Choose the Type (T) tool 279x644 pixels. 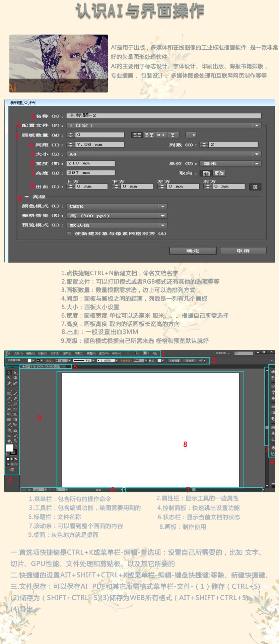(9, 388)
